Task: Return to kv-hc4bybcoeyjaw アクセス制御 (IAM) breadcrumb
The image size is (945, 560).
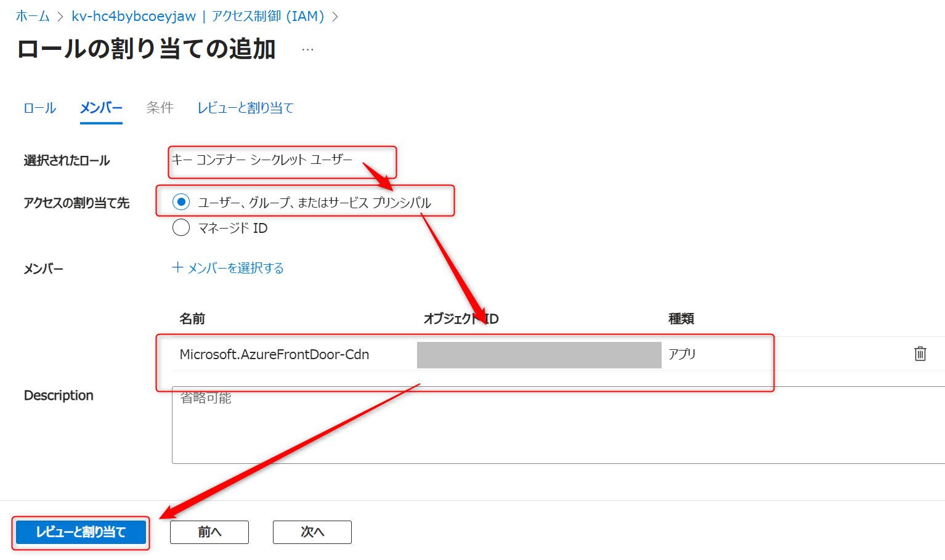Action: (198, 17)
